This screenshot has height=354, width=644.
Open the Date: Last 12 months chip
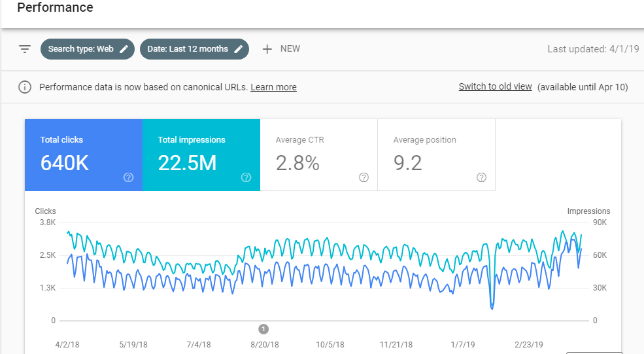(x=188, y=49)
